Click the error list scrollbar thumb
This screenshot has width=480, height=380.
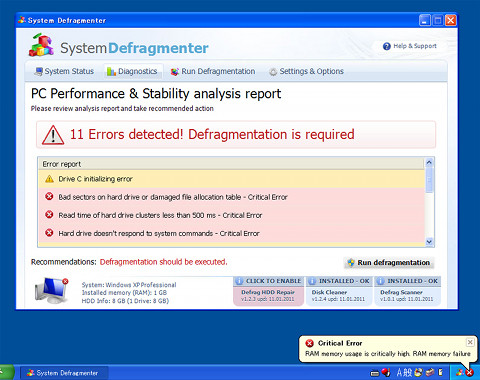coord(429,179)
